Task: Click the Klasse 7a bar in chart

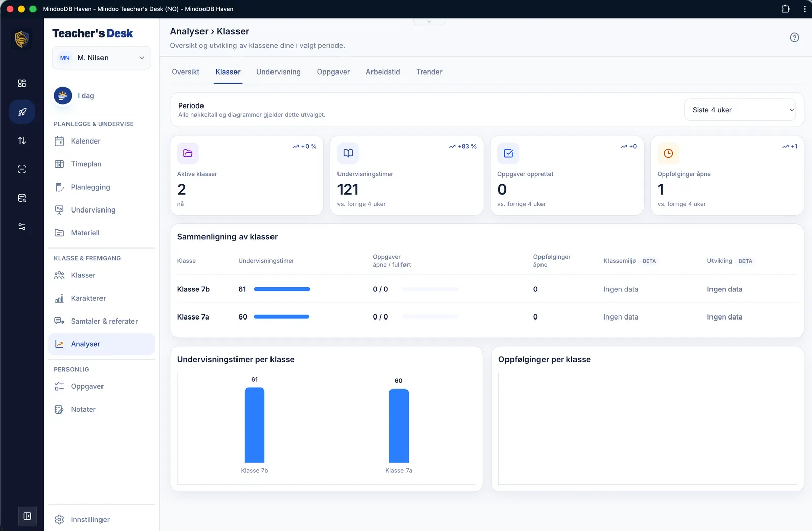Action: [398, 426]
